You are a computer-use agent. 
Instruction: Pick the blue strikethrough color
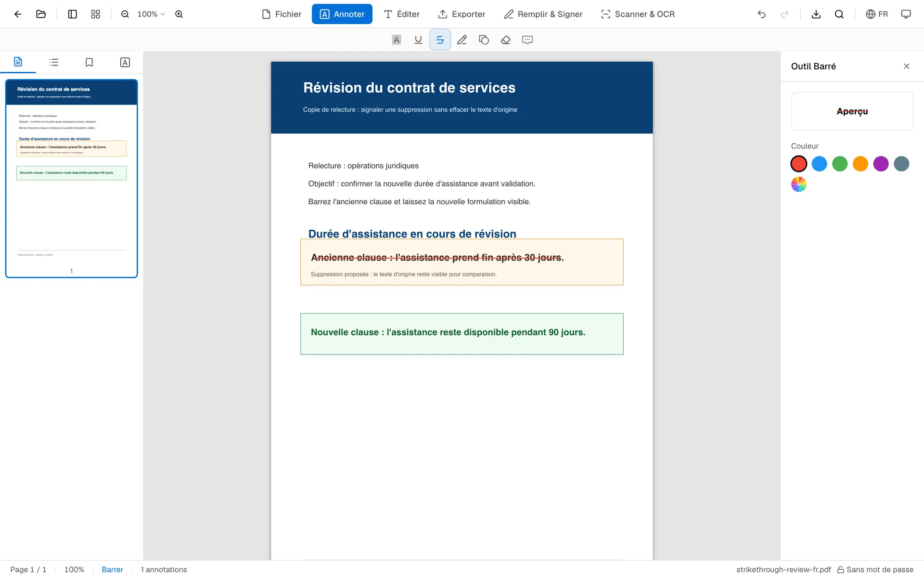(819, 164)
